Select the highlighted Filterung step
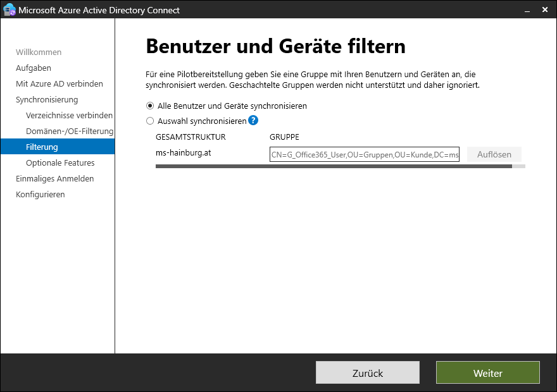557x392 pixels. point(42,147)
